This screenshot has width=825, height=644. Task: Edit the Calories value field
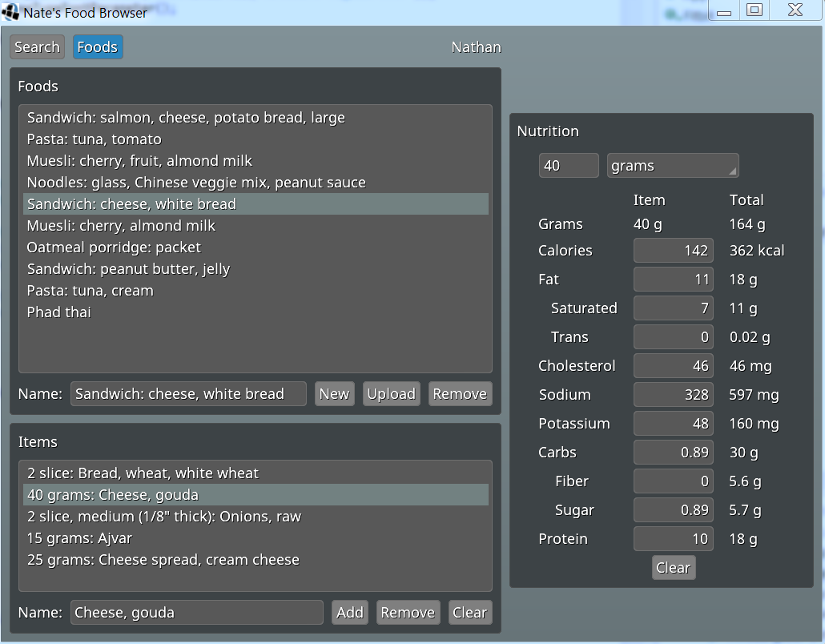click(673, 251)
